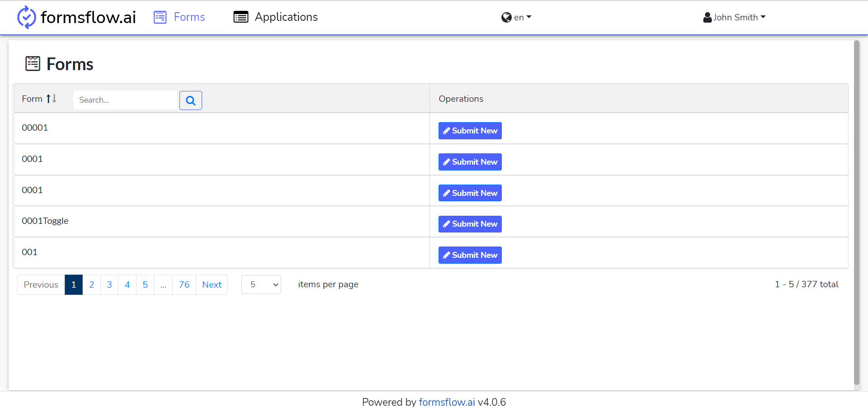868x408 pixels.
Task: Click the 1 - 5 / 377 total text
Action: tap(807, 284)
